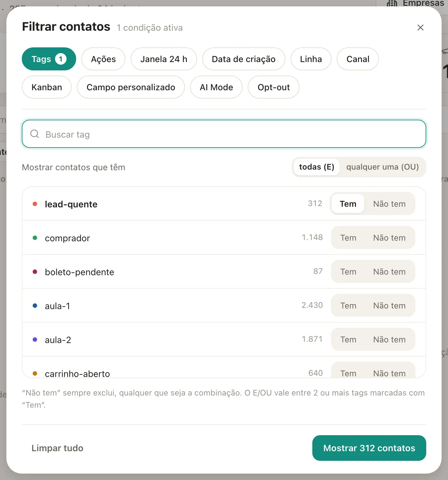Screen dimensions: 448x480
Task: Click the 87 count for boleto-pendente
Action: 318,271
